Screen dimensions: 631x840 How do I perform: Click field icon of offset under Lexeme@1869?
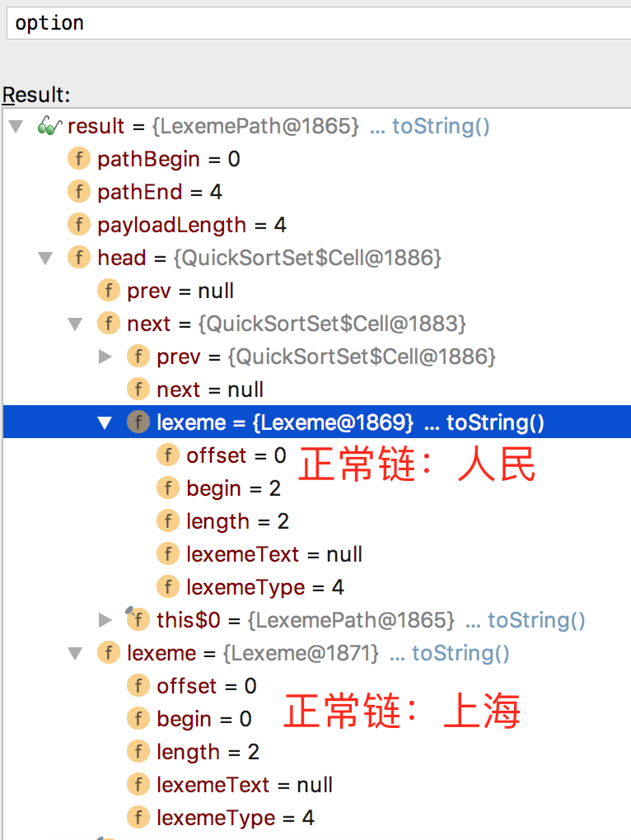click(168, 455)
